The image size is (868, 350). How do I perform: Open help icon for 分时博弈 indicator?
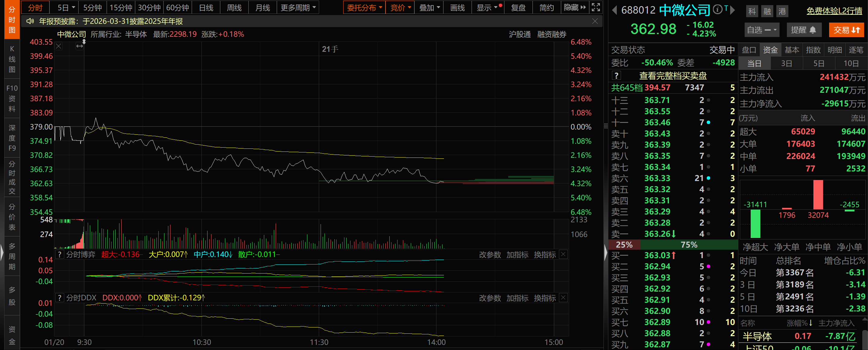(60, 255)
